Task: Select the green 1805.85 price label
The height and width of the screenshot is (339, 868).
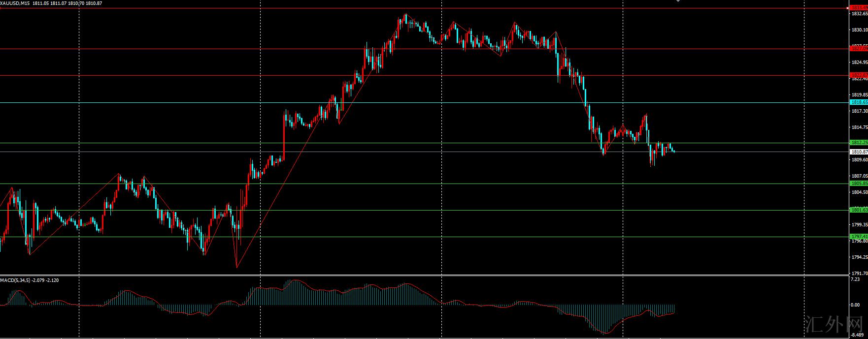Action: point(859,184)
